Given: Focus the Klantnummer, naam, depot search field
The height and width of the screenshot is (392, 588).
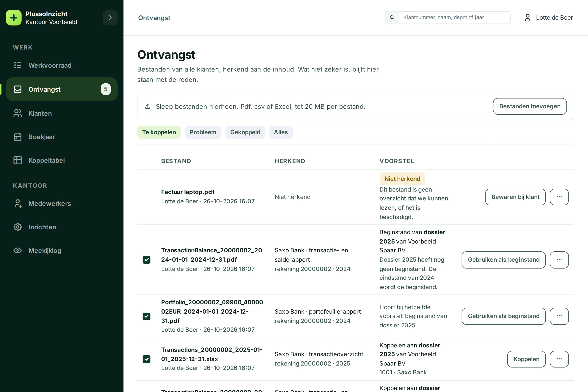Looking at the screenshot, I should click(454, 17).
